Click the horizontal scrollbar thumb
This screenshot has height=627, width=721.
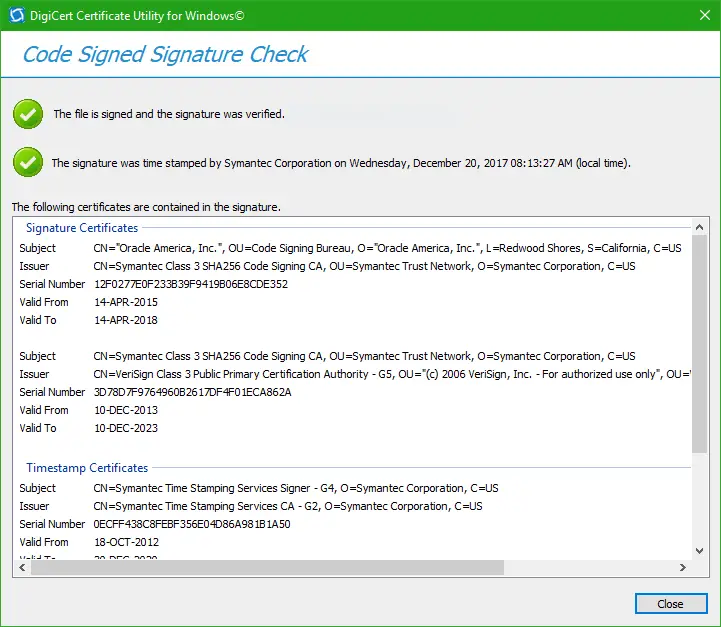coord(268,567)
